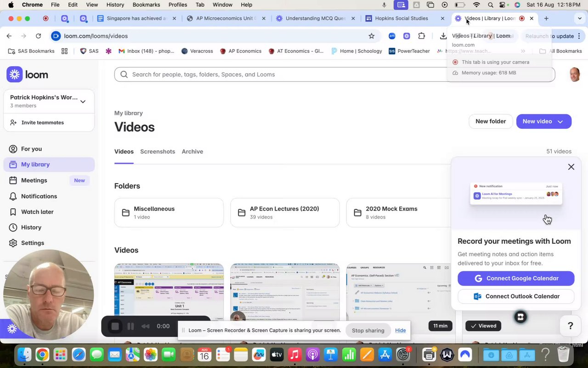Click the Loom logo in the sidebar
Screen dimensions: 588x368
[x=27, y=75]
